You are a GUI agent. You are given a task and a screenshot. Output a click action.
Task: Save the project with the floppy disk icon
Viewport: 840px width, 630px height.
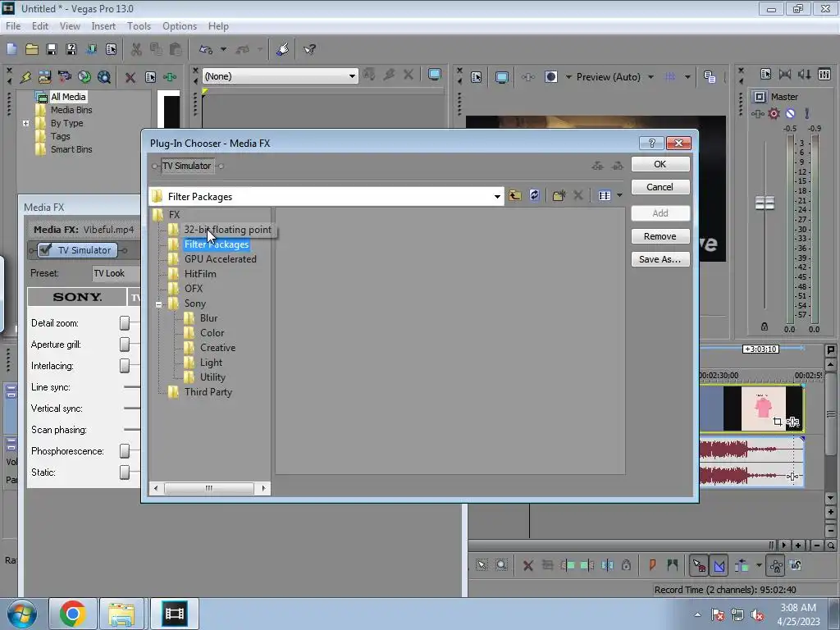(x=52, y=49)
